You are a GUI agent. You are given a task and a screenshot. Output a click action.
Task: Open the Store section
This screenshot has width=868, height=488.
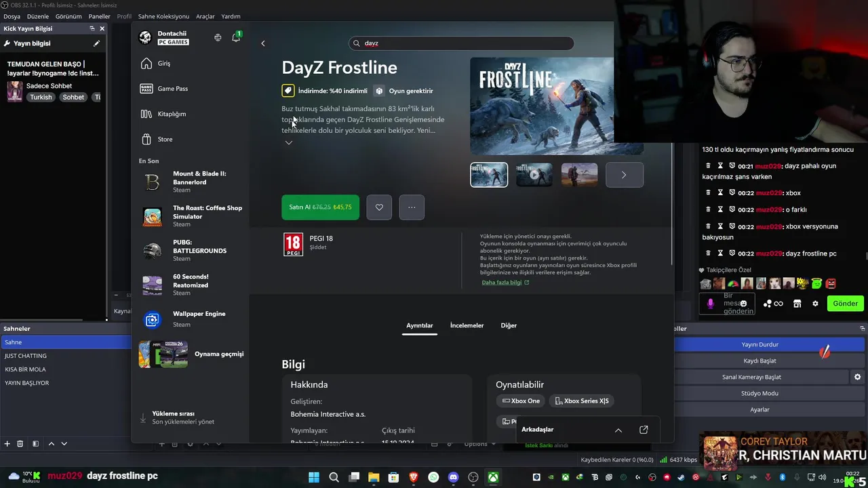[190, 139]
